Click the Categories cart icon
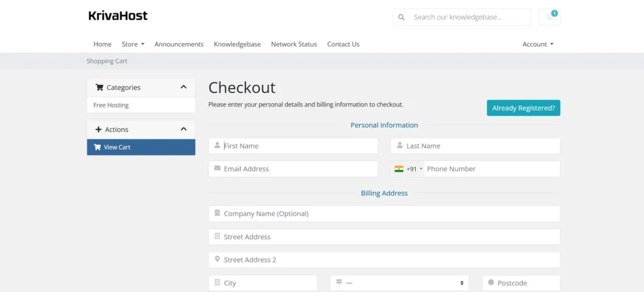The width and height of the screenshot is (644, 292). tap(99, 87)
